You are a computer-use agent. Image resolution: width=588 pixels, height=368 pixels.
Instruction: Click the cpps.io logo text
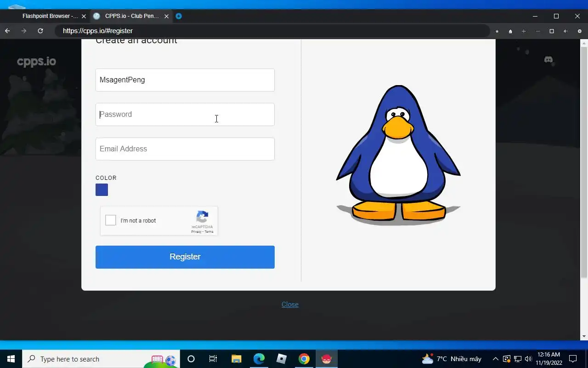[36, 62]
